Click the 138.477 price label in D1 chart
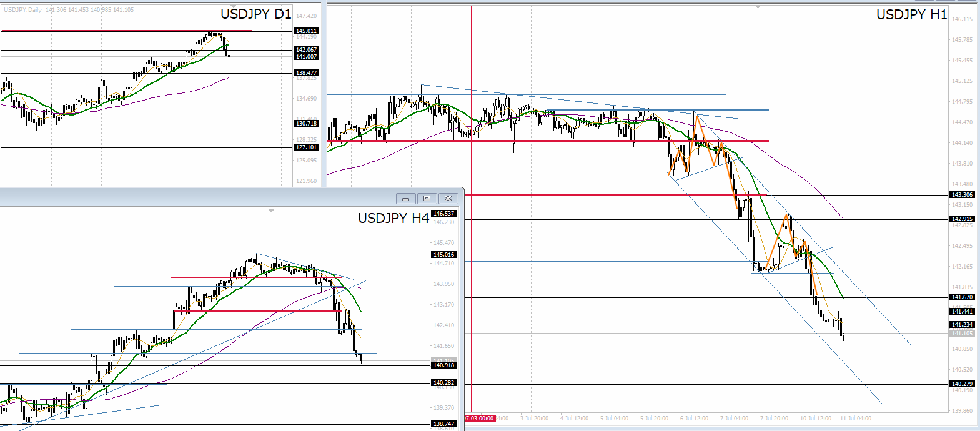 point(306,72)
